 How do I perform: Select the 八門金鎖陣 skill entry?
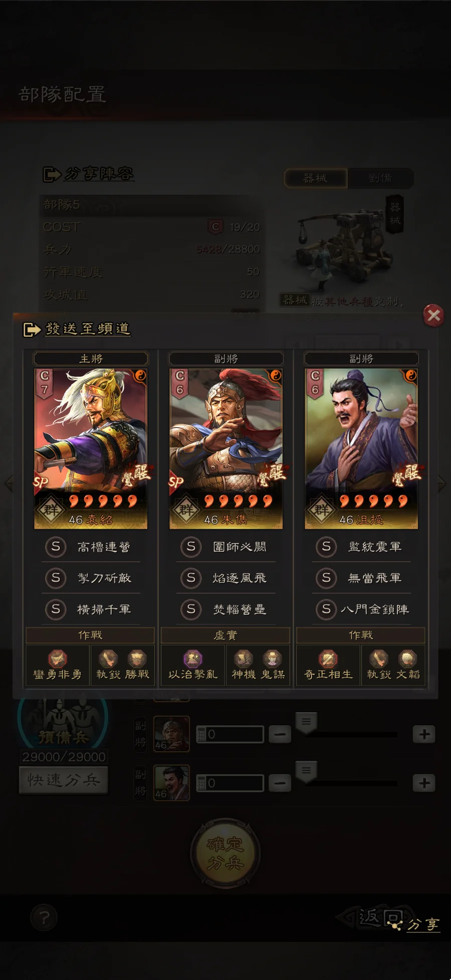pos(361,609)
